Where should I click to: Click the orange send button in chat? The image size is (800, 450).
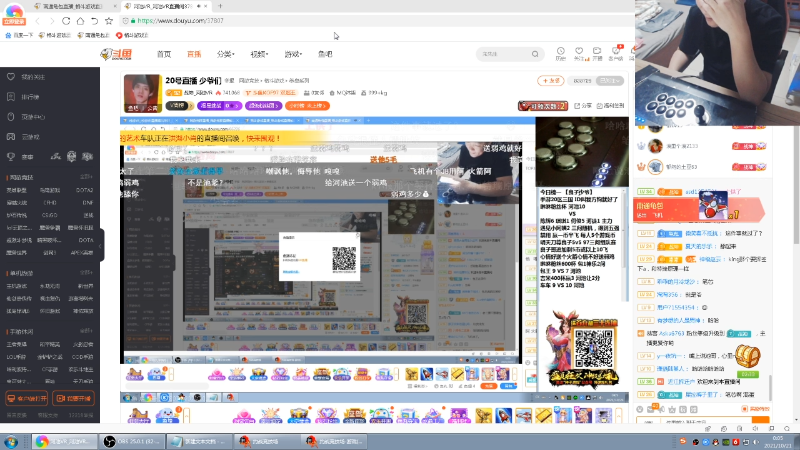[760, 420]
